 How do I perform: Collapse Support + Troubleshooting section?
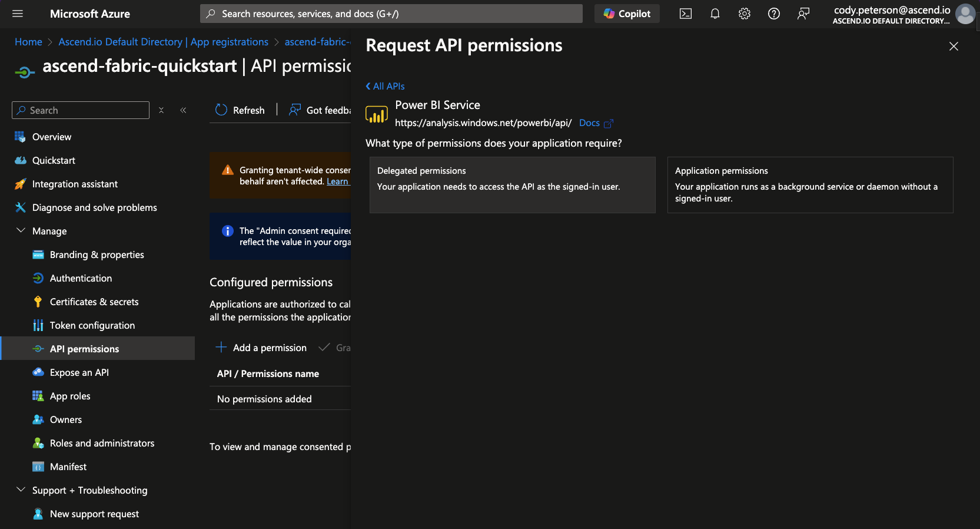coord(21,490)
